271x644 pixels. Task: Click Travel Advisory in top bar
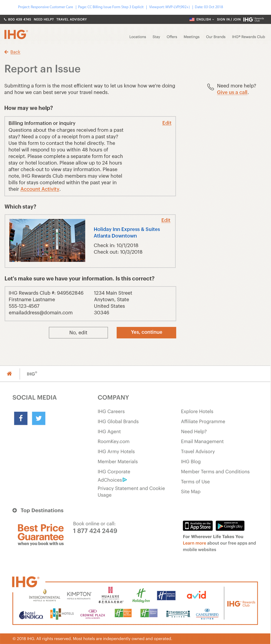point(72,19)
